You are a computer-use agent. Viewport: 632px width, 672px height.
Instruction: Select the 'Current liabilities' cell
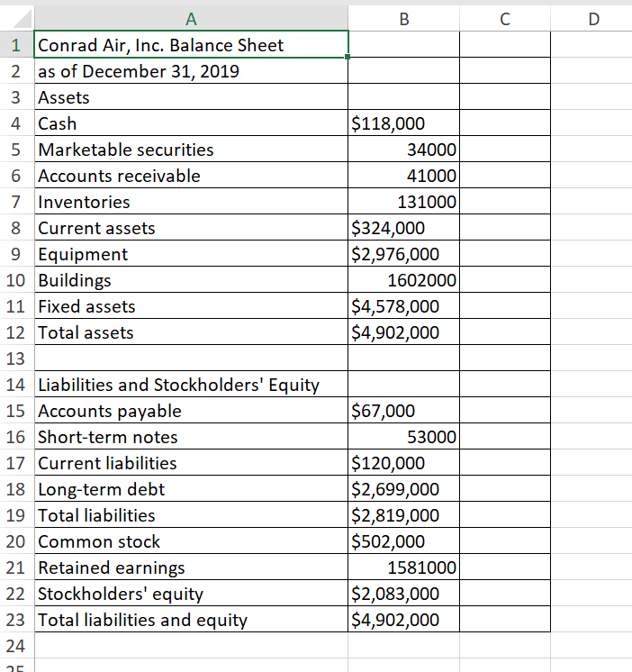click(x=191, y=462)
